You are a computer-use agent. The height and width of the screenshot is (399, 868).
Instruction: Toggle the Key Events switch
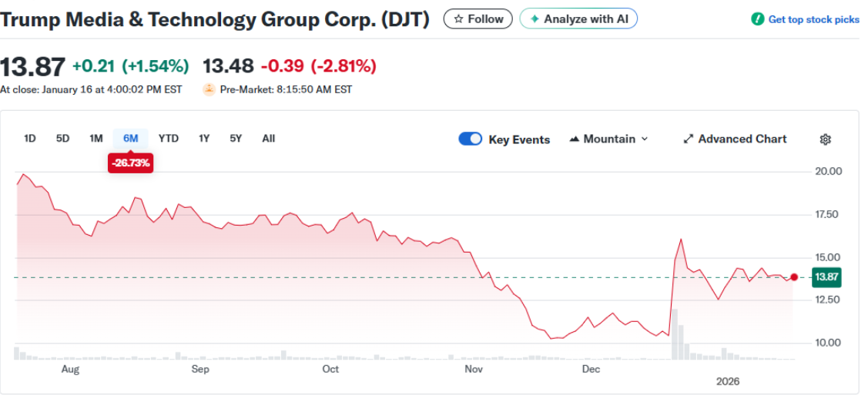click(470, 139)
